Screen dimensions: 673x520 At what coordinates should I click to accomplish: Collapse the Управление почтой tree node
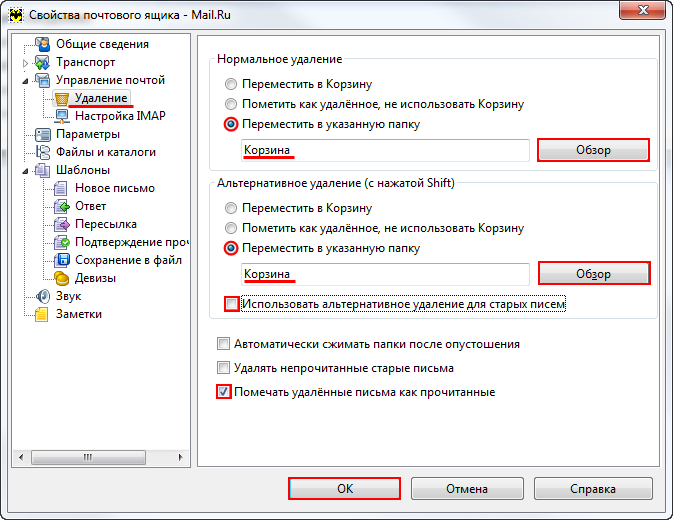(x=25, y=81)
